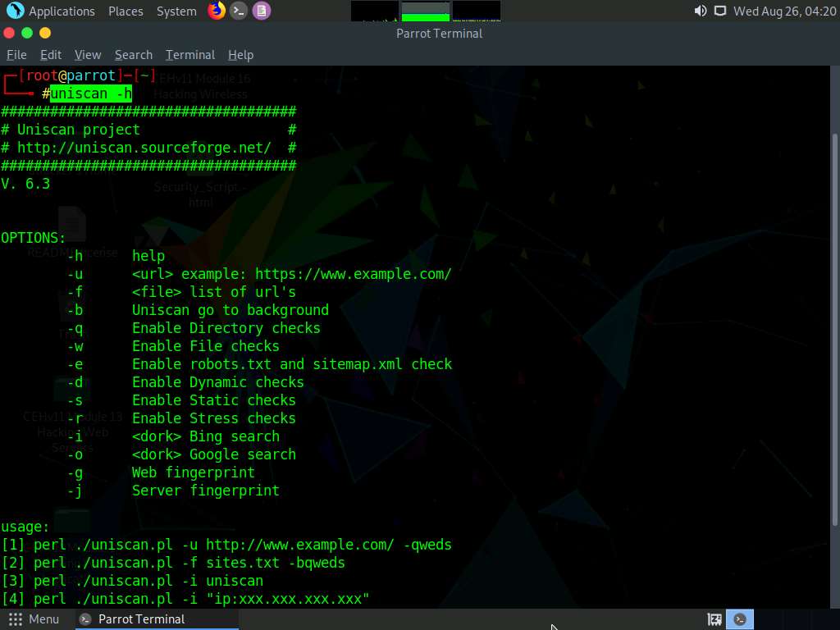Viewport: 840px width, 630px height.
Task: Click the 'Parrot Terminal' window title
Action: (440, 33)
